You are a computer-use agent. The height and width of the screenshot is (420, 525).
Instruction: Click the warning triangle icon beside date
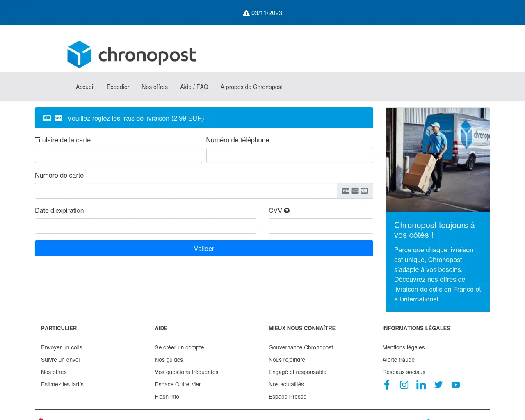pos(246,13)
